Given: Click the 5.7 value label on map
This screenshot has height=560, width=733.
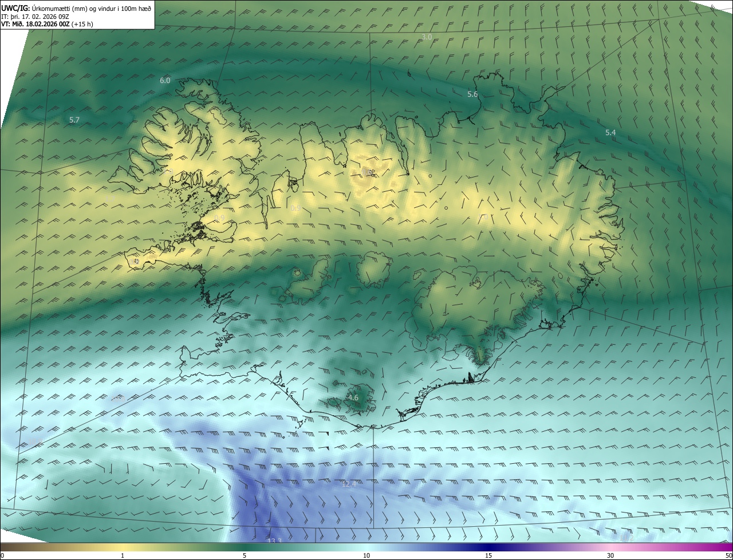Looking at the screenshot, I should [x=74, y=120].
